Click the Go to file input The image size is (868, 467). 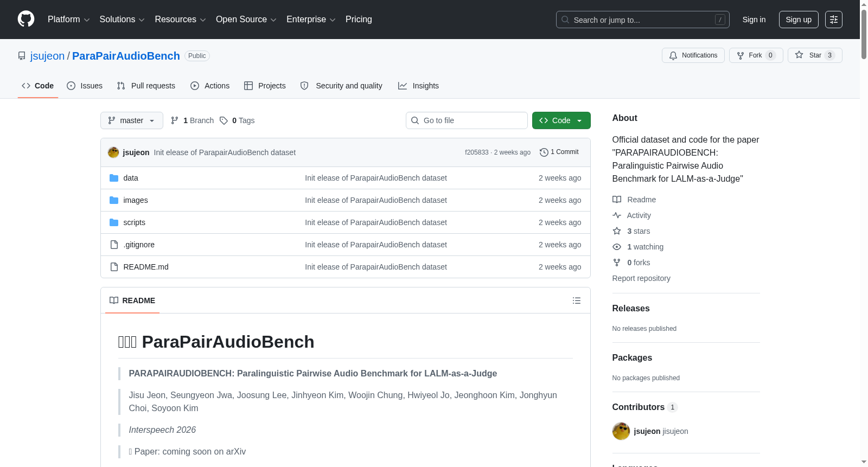(x=467, y=120)
